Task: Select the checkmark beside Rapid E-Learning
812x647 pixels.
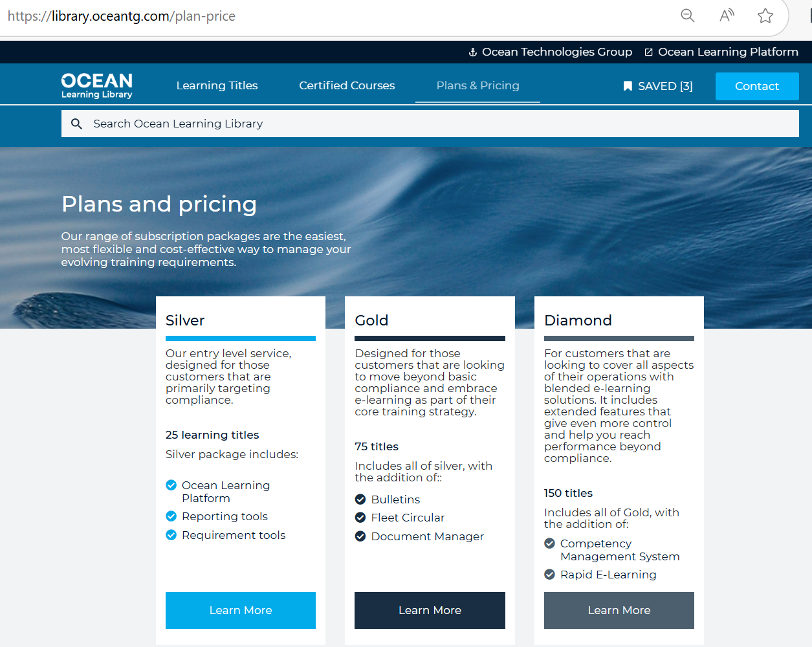Action: tap(550, 574)
